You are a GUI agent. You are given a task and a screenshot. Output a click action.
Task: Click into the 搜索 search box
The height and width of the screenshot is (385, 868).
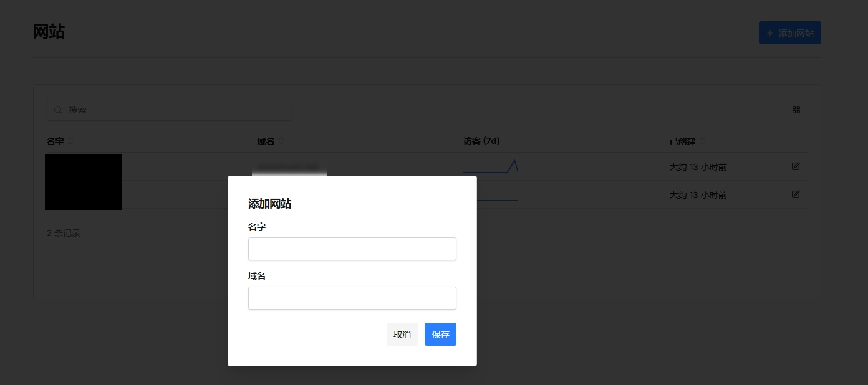tap(169, 110)
